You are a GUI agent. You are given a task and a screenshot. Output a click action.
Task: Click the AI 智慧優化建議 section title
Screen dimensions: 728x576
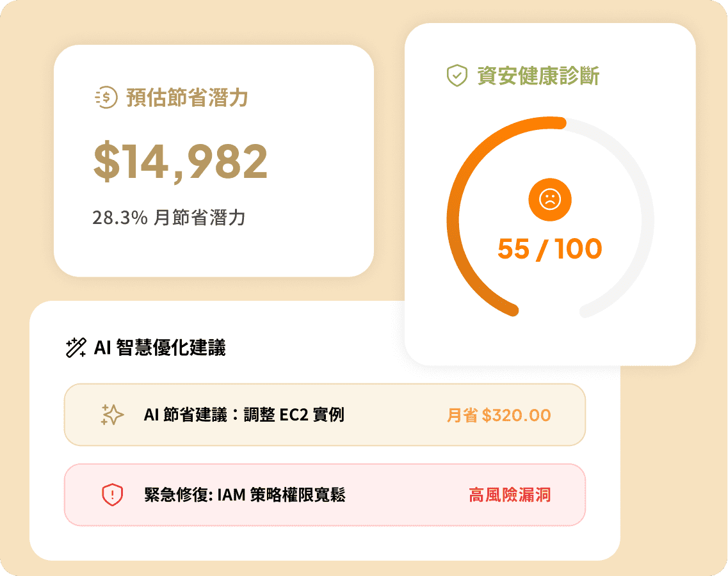[159, 348]
